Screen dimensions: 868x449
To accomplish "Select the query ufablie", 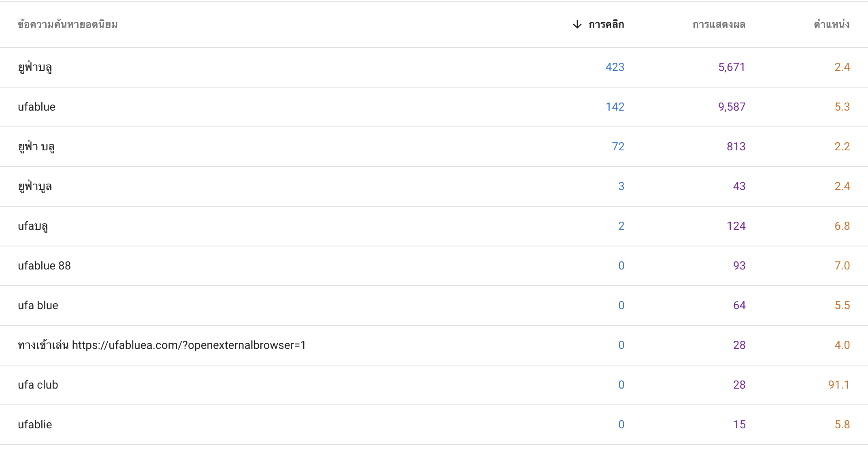I will [x=434, y=425].
